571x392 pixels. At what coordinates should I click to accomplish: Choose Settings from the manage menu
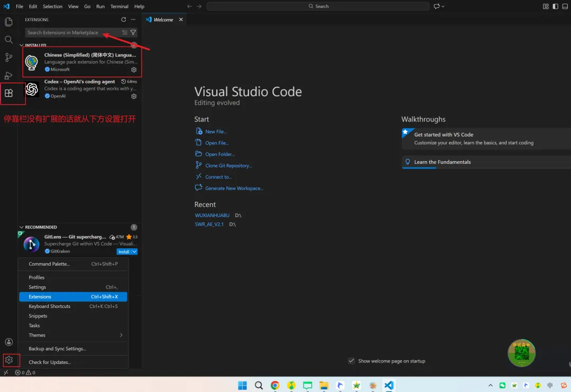point(73,287)
